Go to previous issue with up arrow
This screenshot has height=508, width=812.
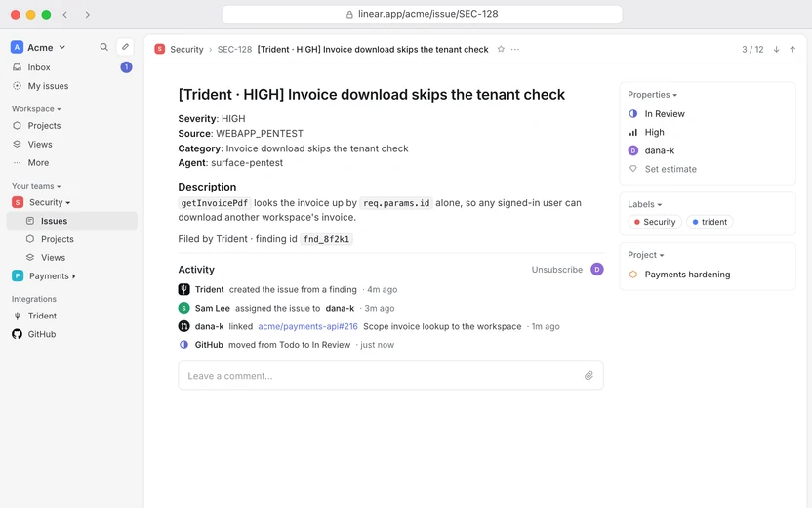tap(792, 49)
